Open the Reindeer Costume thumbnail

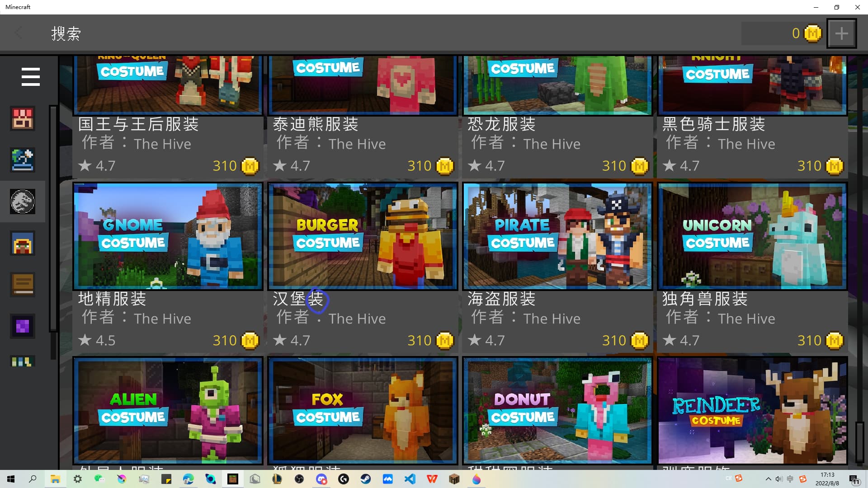pos(752,411)
